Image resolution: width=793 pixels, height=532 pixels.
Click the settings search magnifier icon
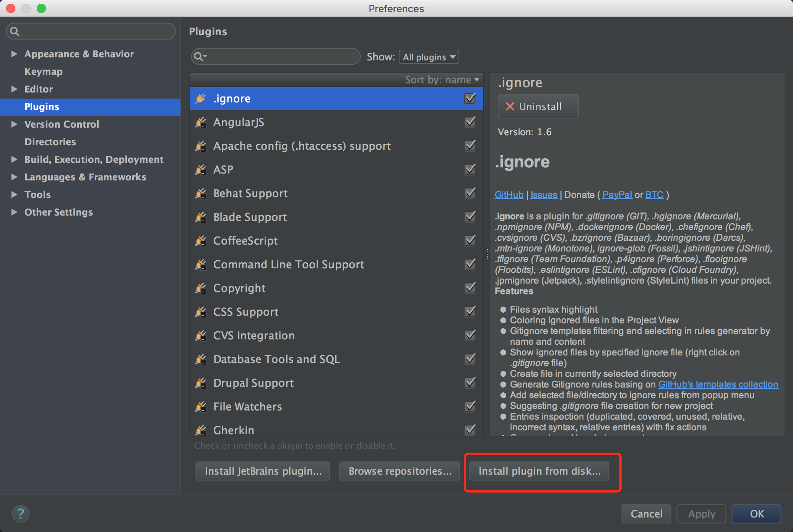pyautogui.click(x=15, y=31)
